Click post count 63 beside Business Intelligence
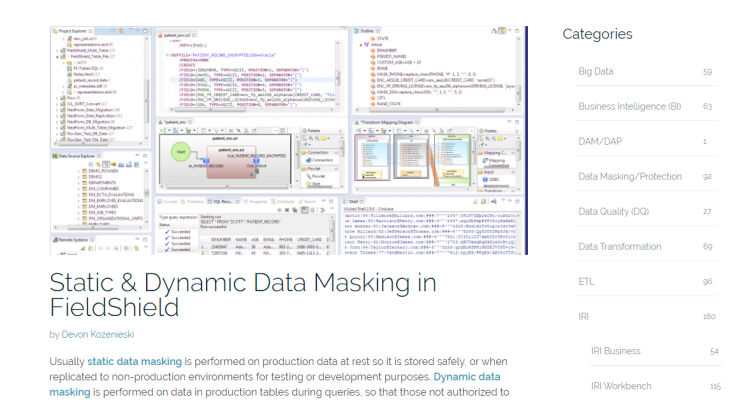The height and width of the screenshot is (402, 732). (x=707, y=106)
